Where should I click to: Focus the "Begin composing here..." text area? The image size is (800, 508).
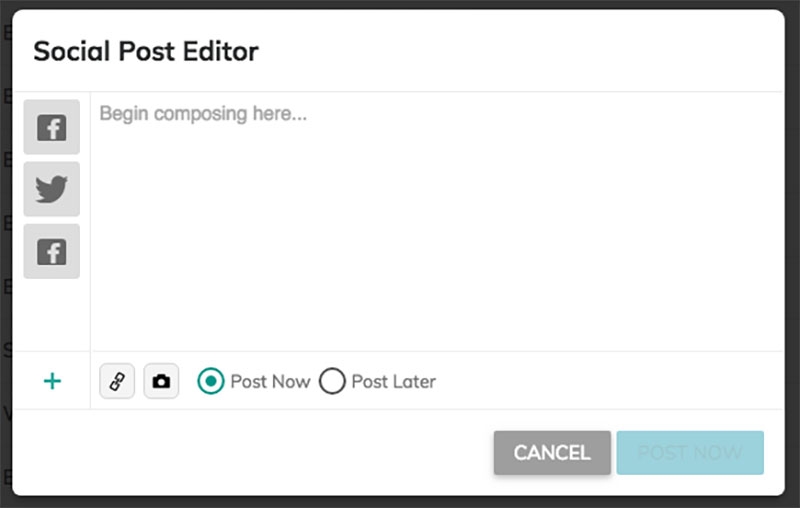435,220
